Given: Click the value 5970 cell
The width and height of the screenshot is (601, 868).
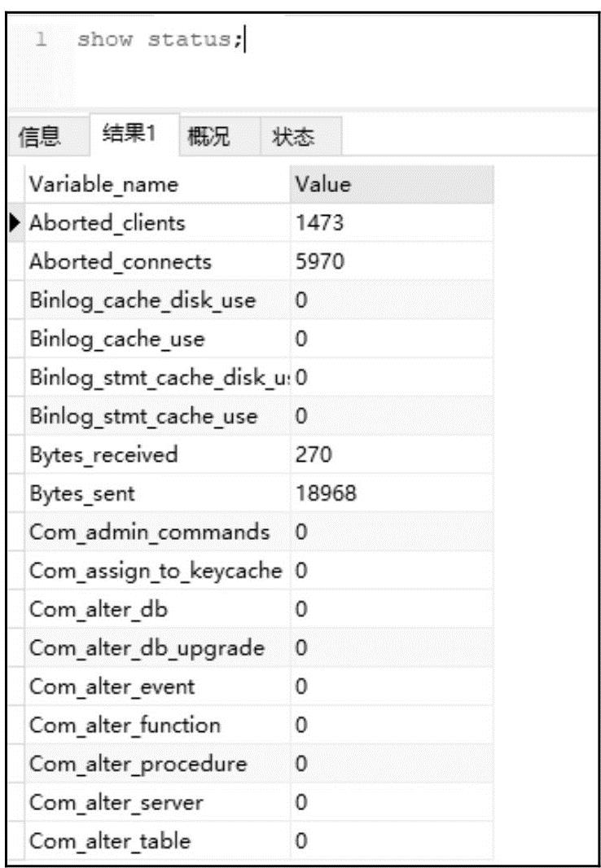Looking at the screenshot, I should pyautogui.click(x=321, y=261).
